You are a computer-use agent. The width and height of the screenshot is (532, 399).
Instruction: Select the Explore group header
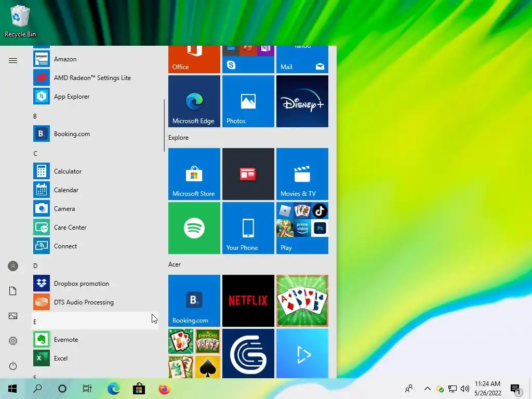179,137
